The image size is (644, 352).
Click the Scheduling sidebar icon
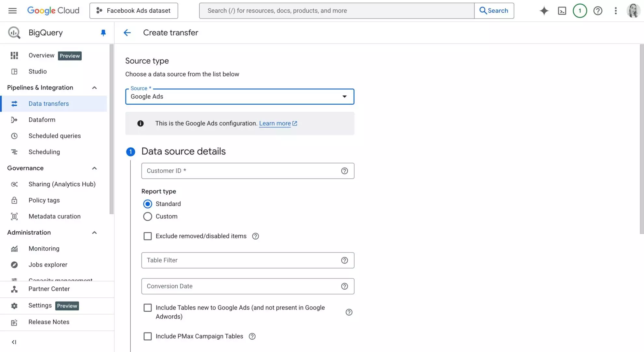[14, 152]
